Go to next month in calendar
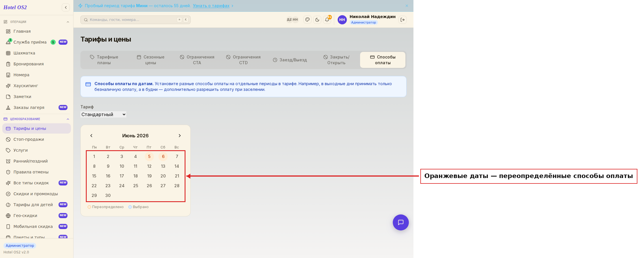Screen dimensions: 644x258 [x=180, y=136]
